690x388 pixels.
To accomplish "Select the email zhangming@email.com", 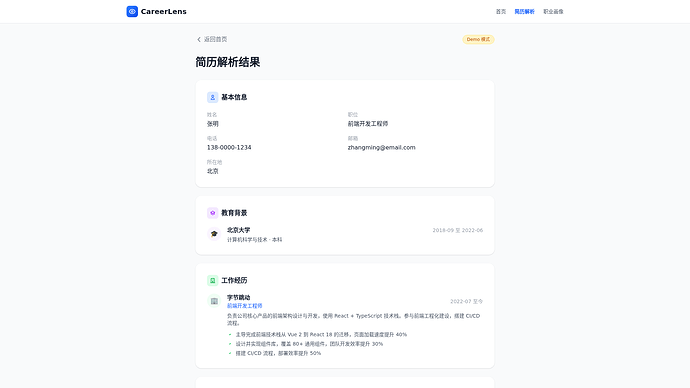I will pos(382,147).
